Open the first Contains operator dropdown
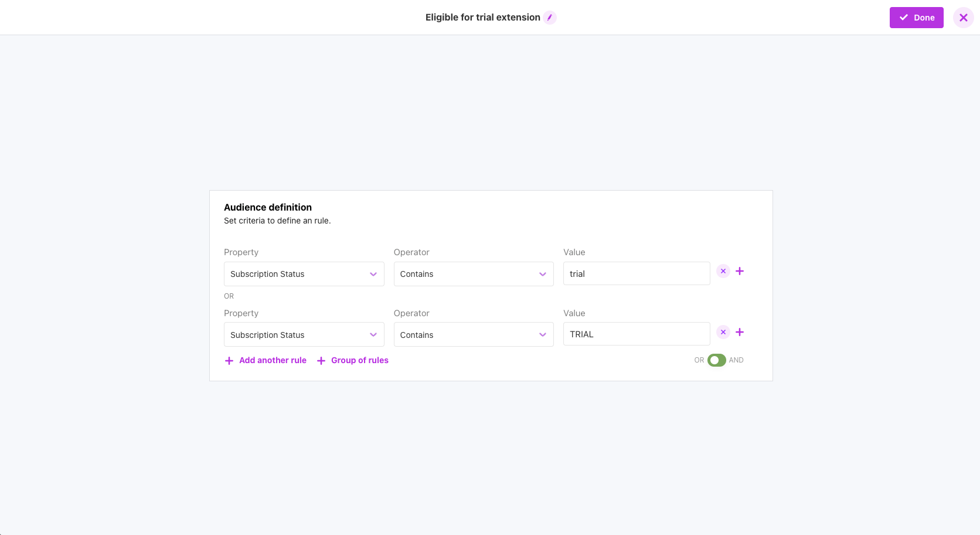Screen dimensions: 980x535 tap(474, 273)
